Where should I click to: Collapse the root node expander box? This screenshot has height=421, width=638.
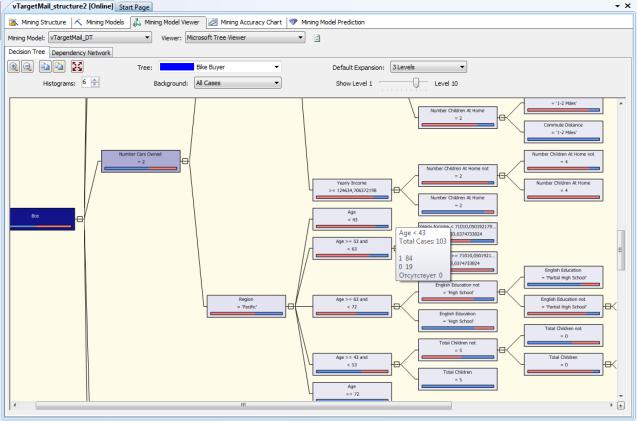pyautogui.click(x=80, y=219)
